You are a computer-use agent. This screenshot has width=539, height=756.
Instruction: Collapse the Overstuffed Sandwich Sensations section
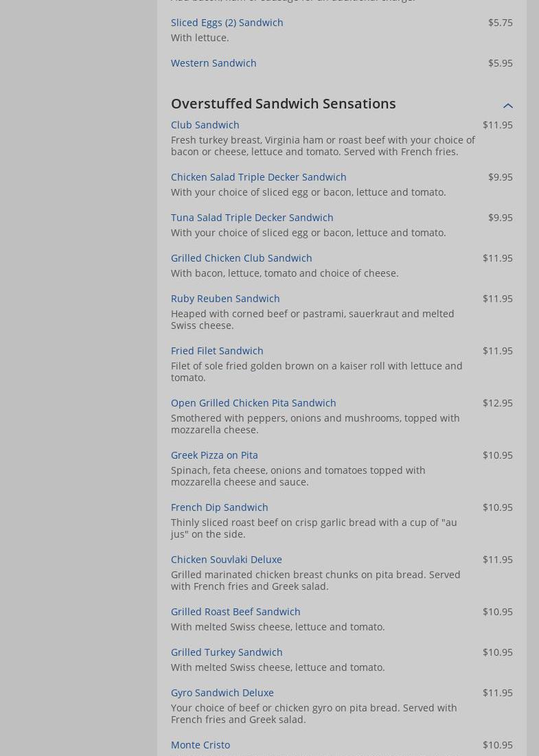[x=507, y=105]
